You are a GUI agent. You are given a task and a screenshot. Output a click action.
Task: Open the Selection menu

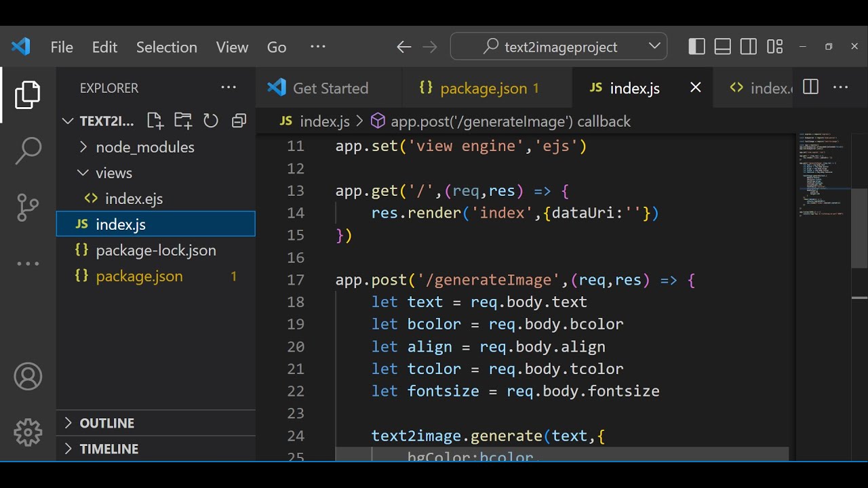point(166,47)
